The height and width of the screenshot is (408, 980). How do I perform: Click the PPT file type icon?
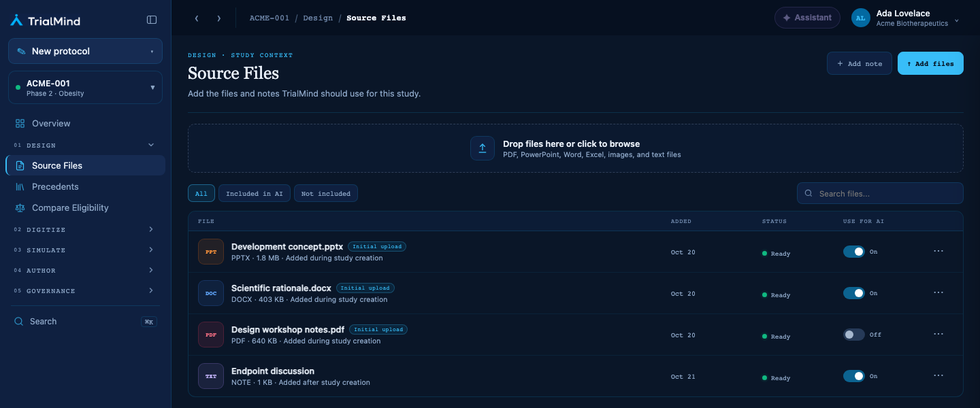tap(211, 252)
